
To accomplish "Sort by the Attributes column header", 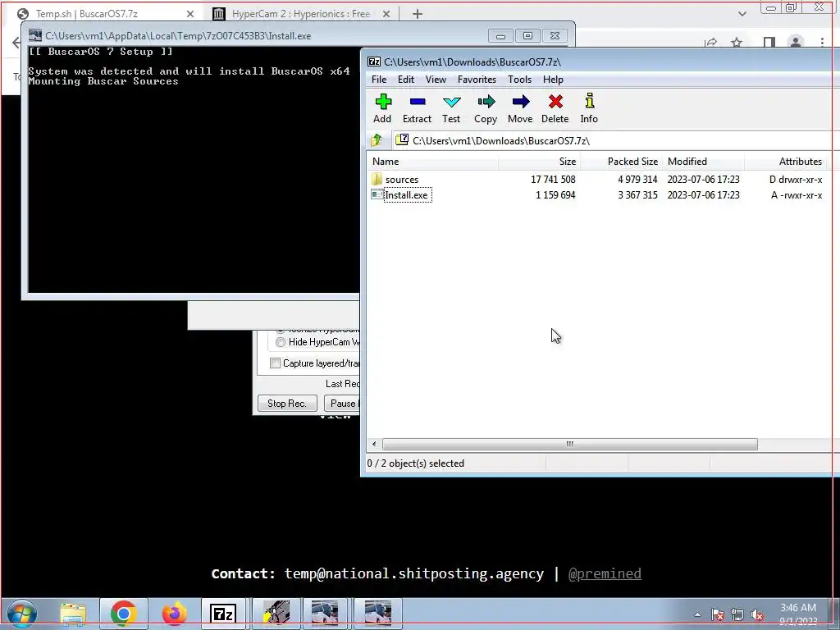I will 785,162.
